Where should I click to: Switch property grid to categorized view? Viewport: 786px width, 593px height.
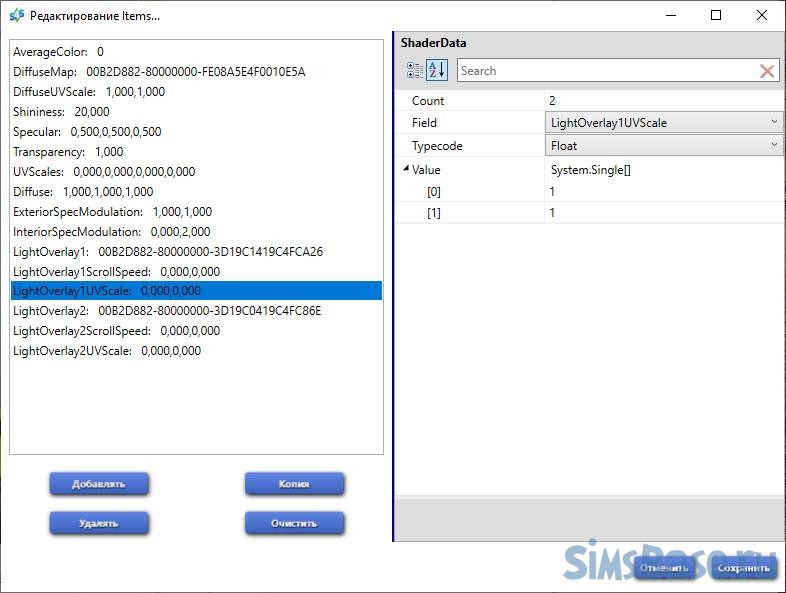[414, 71]
